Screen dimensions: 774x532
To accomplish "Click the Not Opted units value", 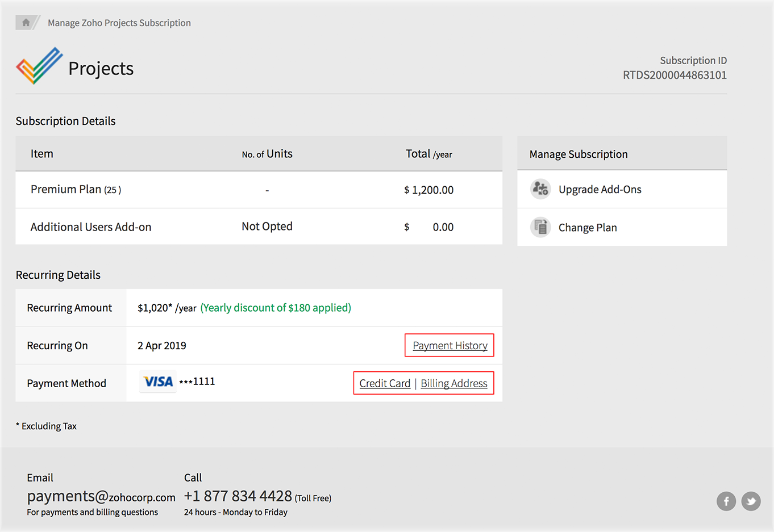I will (x=267, y=226).
